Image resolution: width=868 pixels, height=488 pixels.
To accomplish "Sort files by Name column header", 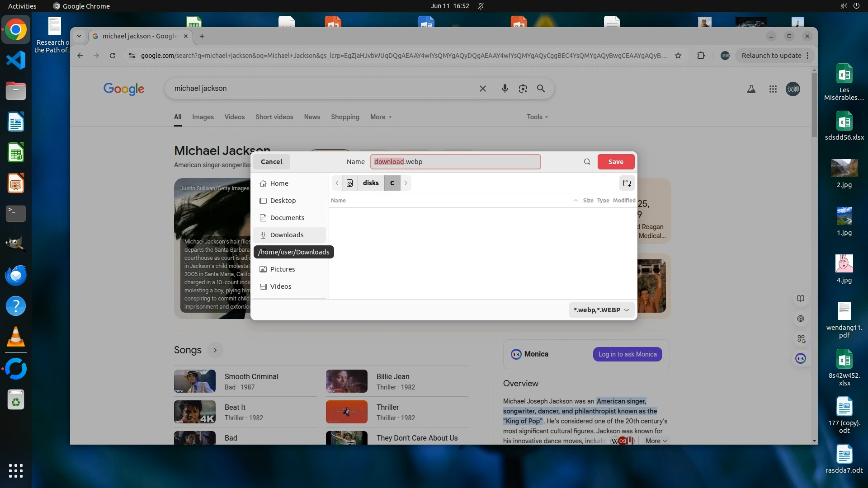I will coord(338,201).
